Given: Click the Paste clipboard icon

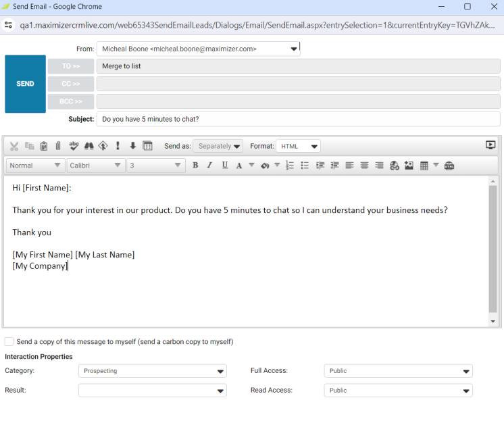Looking at the screenshot, I should pos(44,146).
